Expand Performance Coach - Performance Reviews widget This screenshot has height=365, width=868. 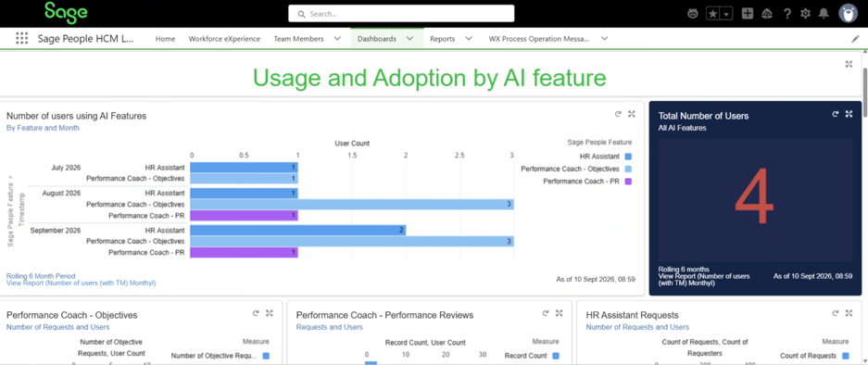click(560, 313)
